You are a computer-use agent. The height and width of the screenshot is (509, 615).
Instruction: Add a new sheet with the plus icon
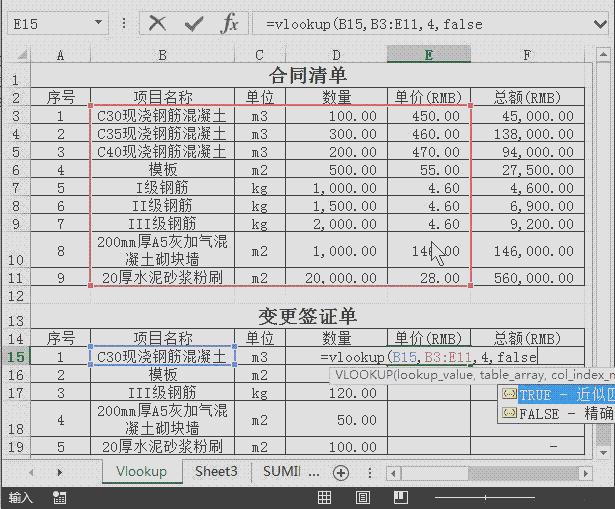(341, 473)
